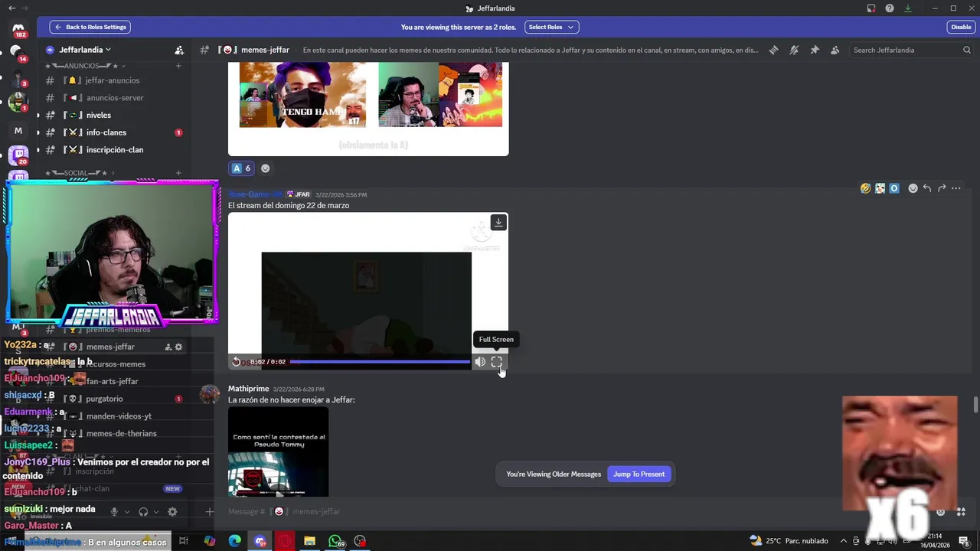Screen dimensions: 980x551
Task: Toggle headphones deafen in user panel
Action: click(143, 511)
